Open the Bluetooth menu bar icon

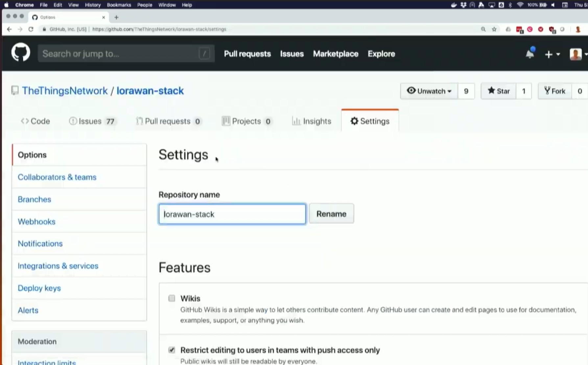pyautogui.click(x=510, y=5)
